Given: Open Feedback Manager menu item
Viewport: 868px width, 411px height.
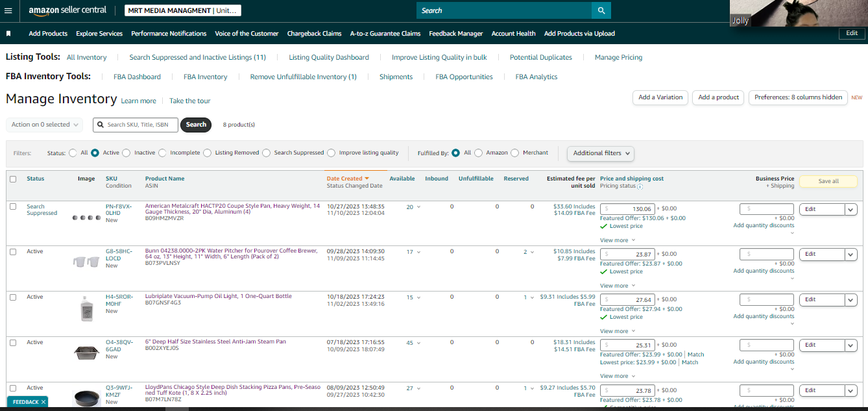Looking at the screenshot, I should pos(456,33).
